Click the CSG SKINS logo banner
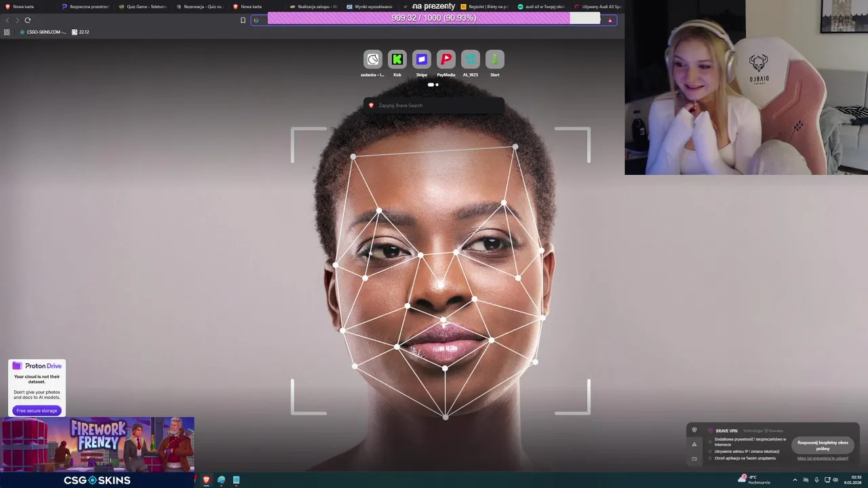Screen dimensions: 868x488 [x=97, y=480]
